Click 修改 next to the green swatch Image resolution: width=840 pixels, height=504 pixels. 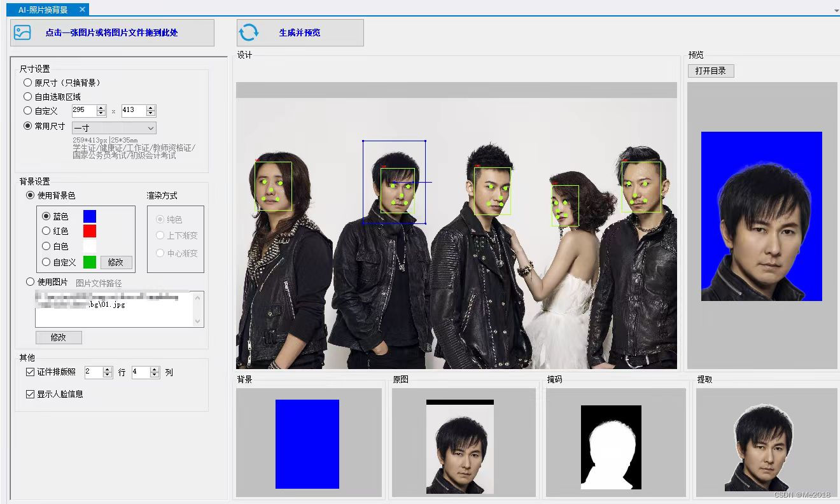[116, 262]
